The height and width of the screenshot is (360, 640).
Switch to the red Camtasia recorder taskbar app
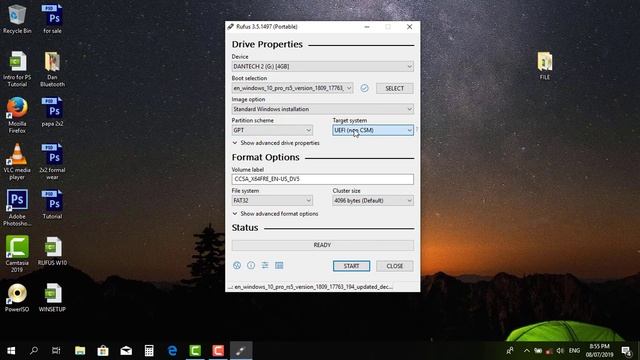coord(218,350)
